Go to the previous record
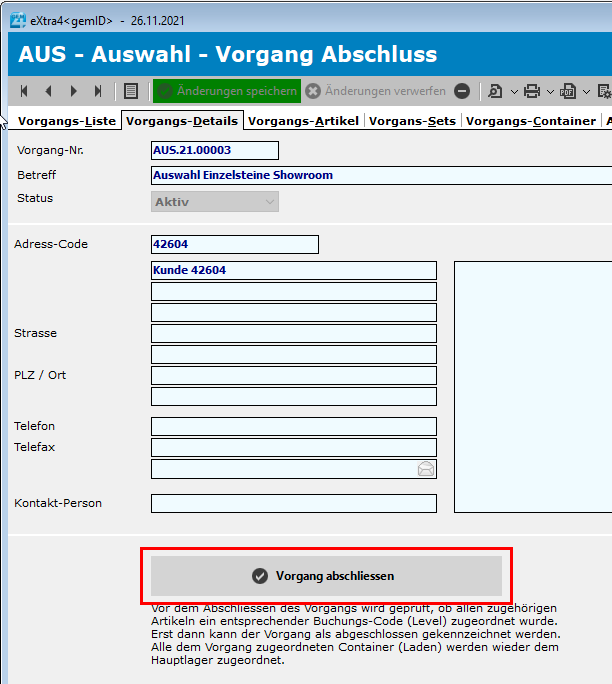 tap(48, 91)
